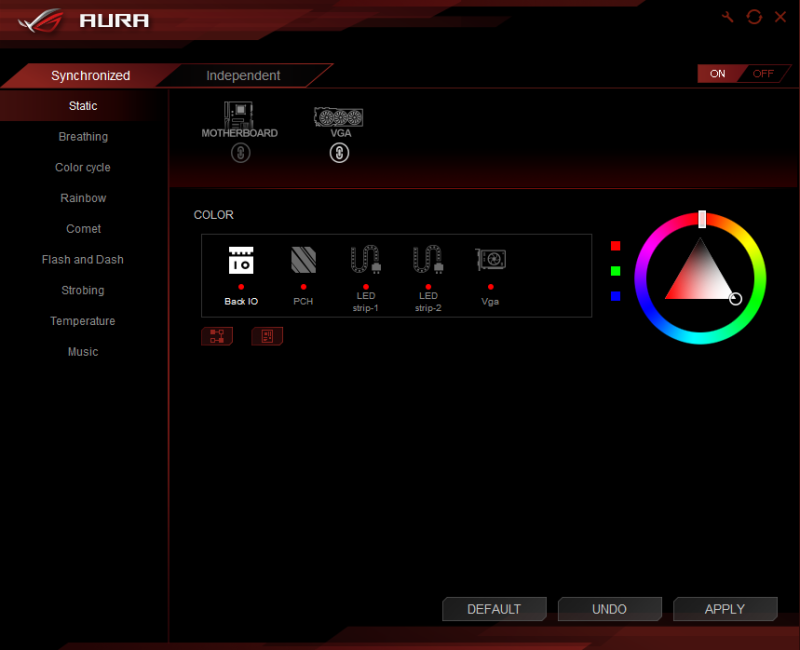
Task: Close the AURA window
Action: (780, 17)
